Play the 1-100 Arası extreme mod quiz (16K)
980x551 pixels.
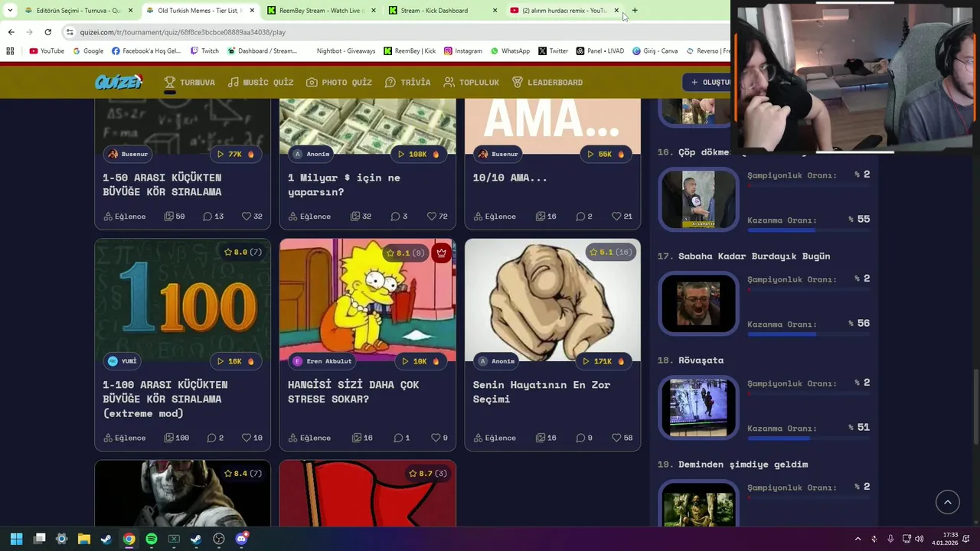pyautogui.click(x=235, y=361)
